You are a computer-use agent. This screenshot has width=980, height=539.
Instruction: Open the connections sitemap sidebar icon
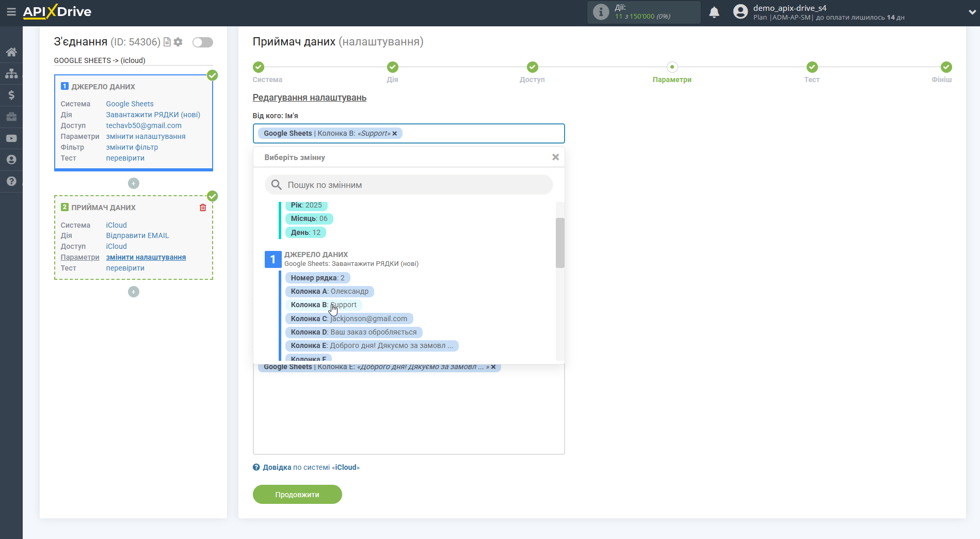tap(11, 73)
